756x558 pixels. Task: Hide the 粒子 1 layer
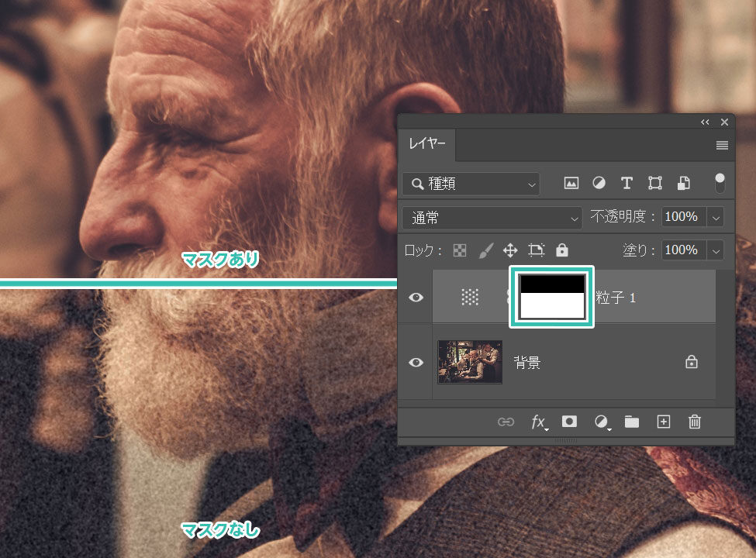(416, 297)
